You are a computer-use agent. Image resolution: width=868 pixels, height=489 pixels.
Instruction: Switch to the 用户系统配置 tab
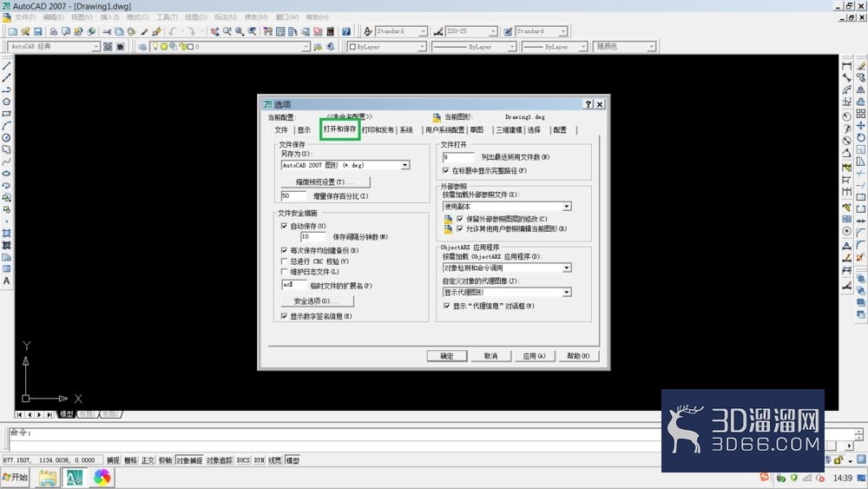pyautogui.click(x=444, y=130)
